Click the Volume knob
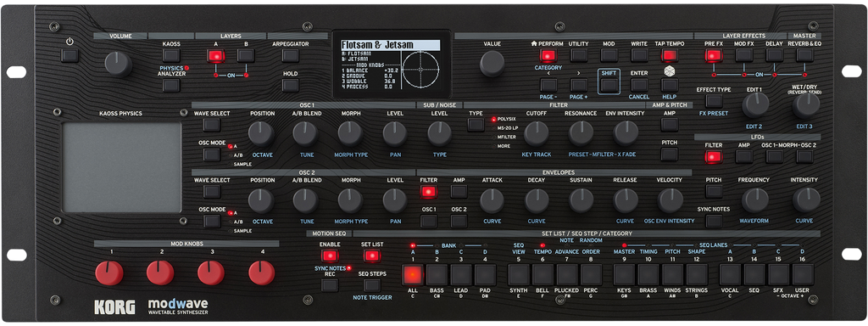This screenshot has height=326, width=868. [119, 64]
